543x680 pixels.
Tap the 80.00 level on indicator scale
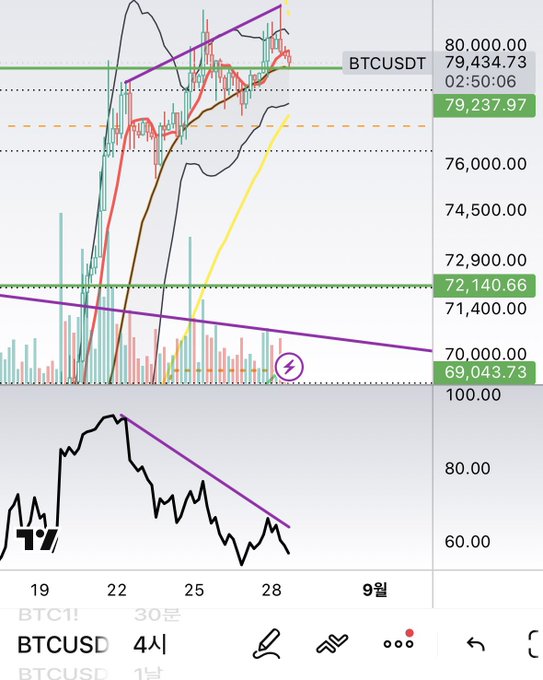point(468,468)
